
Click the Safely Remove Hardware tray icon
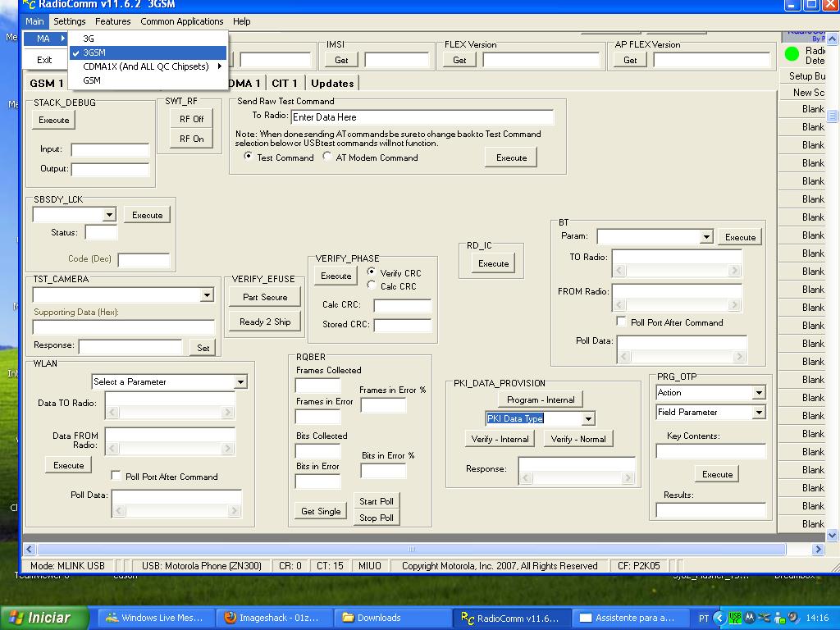[x=765, y=619]
